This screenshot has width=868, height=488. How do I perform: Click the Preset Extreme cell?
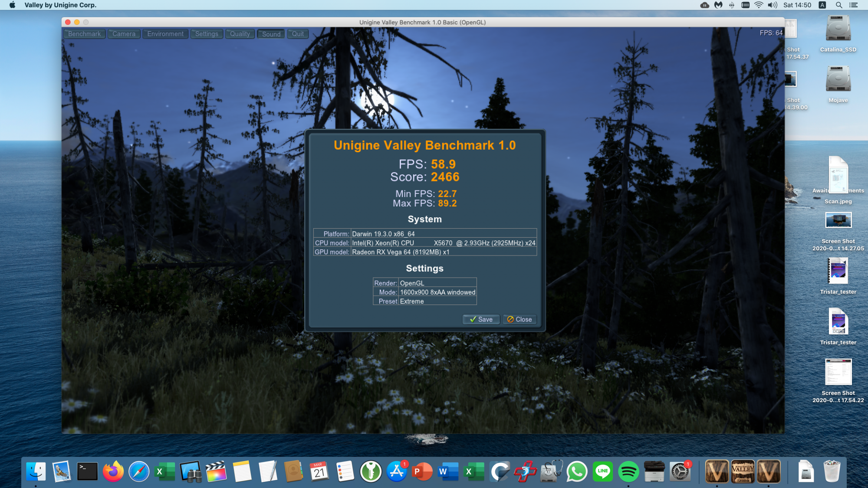coord(437,301)
